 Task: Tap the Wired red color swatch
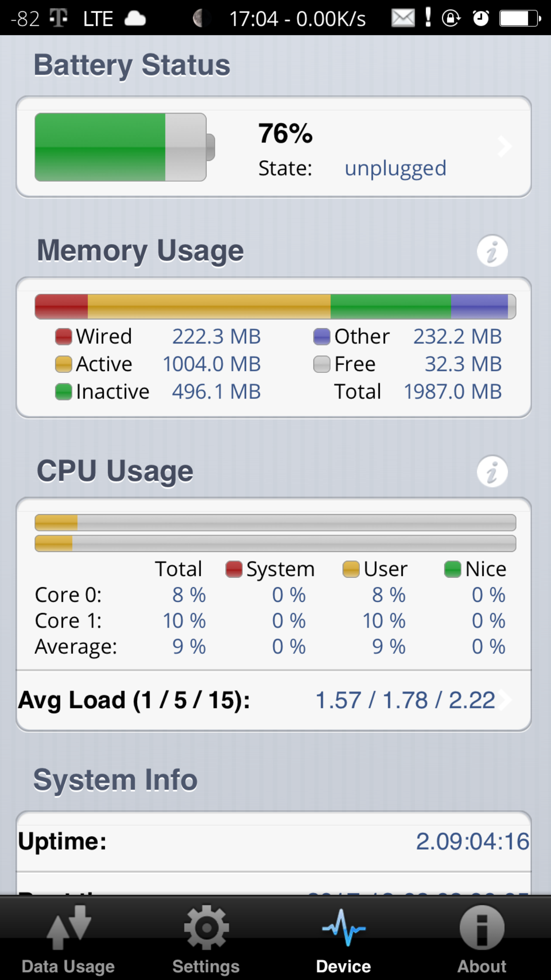63,336
